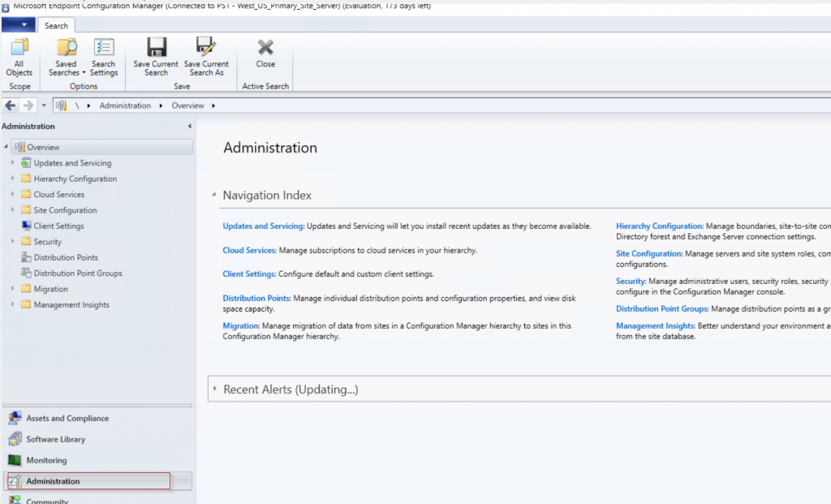Open the Updates and Servicing link
Viewport: 831px width, 504px height.
pyautogui.click(x=264, y=226)
